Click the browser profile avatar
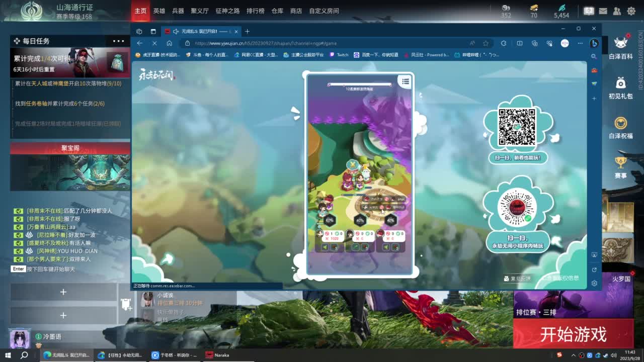The height and width of the screenshot is (362, 644). pos(565,43)
